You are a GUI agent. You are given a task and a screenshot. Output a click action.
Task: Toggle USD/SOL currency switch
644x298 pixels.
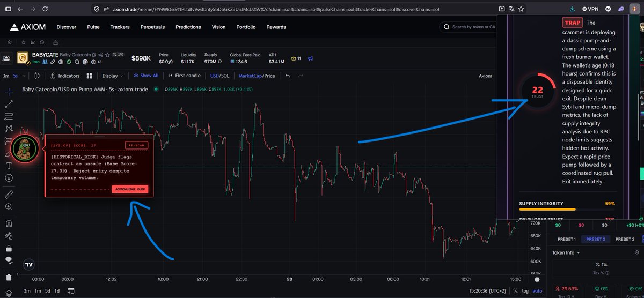(x=220, y=76)
